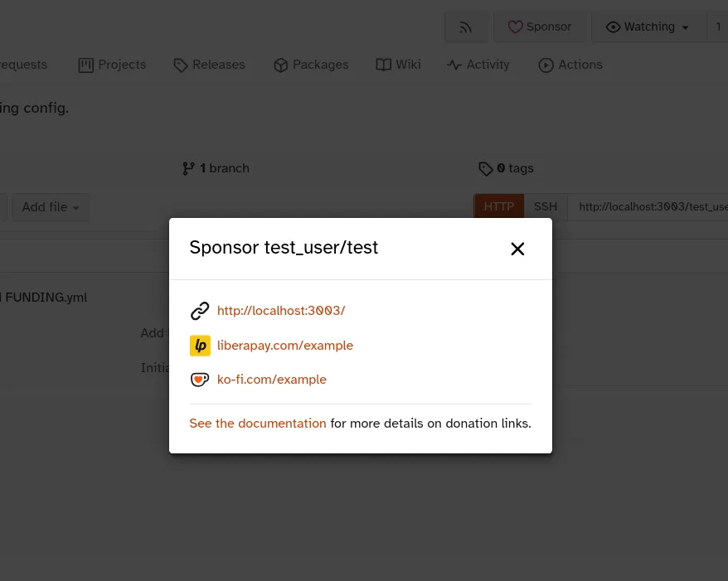Click the eye icon on Watching

(x=614, y=27)
